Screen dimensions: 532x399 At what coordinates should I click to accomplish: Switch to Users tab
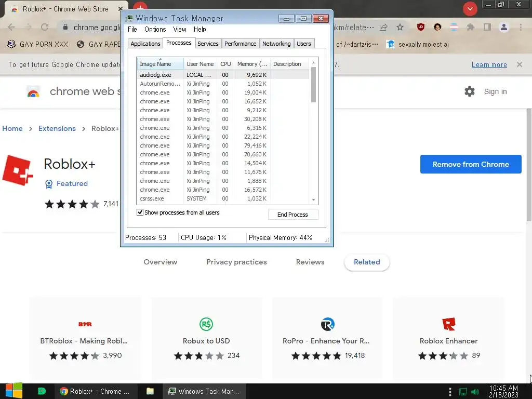(x=303, y=44)
